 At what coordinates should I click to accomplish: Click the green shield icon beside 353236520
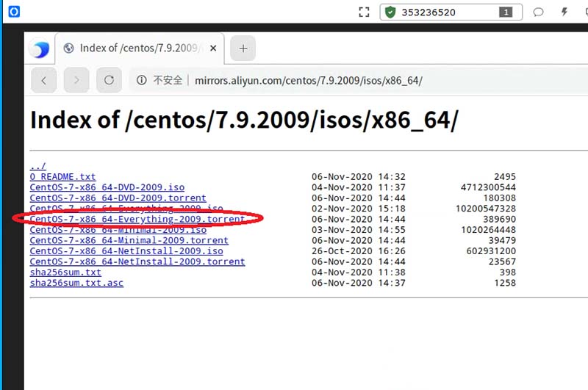coord(390,12)
